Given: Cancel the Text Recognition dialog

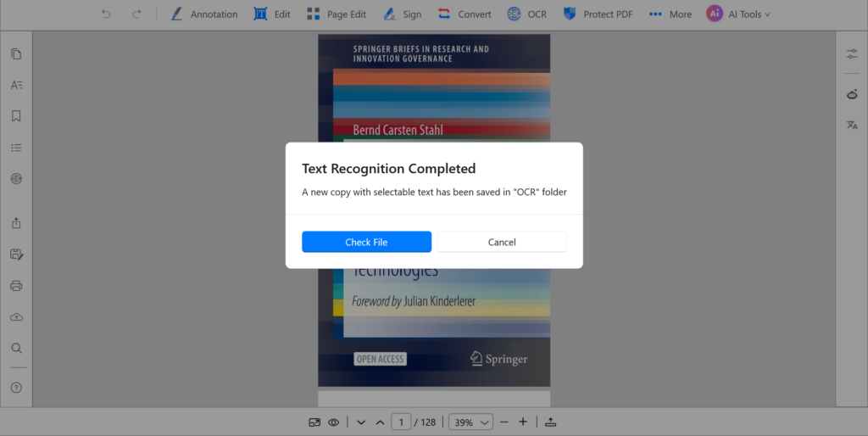Looking at the screenshot, I should pos(502,242).
